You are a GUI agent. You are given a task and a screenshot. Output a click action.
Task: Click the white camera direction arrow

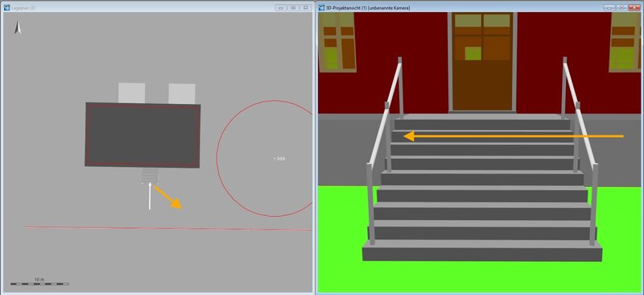(x=150, y=197)
